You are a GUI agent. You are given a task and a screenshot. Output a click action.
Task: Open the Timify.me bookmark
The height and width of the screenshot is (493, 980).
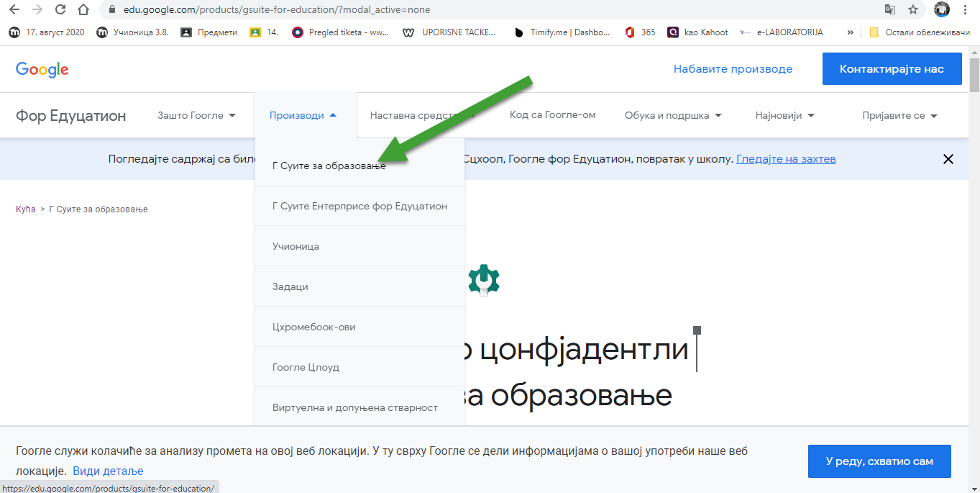tap(563, 32)
